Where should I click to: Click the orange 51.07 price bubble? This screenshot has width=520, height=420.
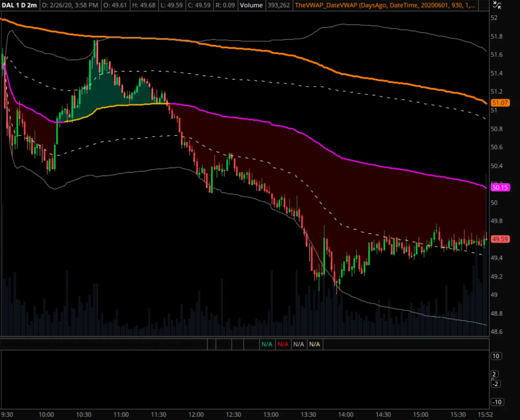click(x=500, y=103)
